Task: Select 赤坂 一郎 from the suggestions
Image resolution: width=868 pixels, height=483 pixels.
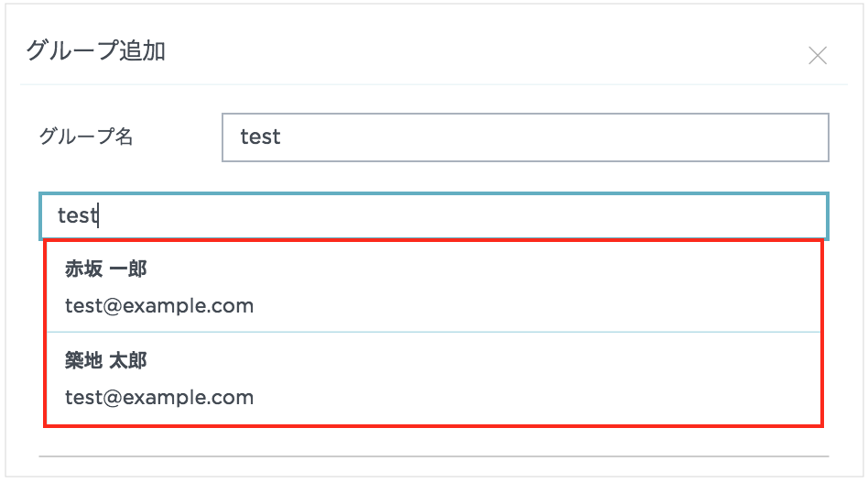Action: [x=433, y=286]
